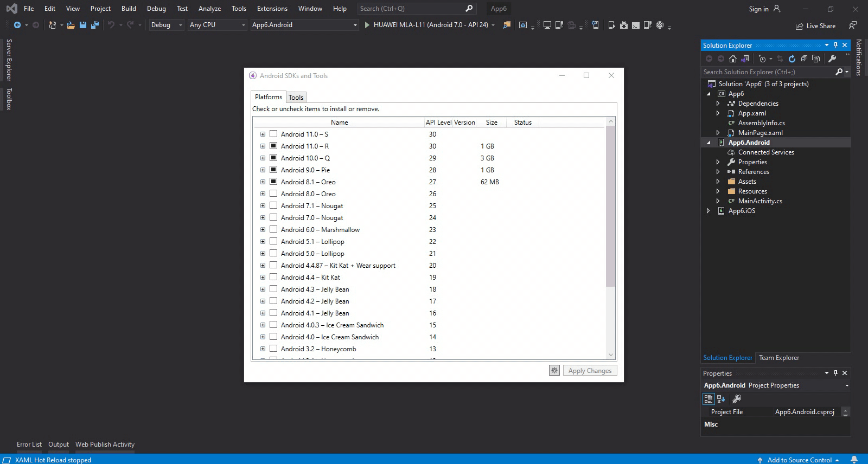The image size is (868, 464).
Task: Open the Debug configuration dropdown
Action: click(167, 25)
